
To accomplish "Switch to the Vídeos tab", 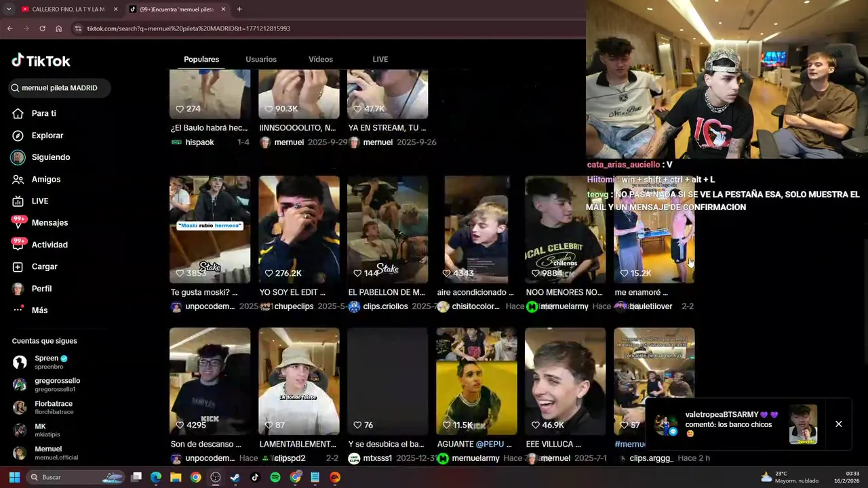I will point(321,60).
